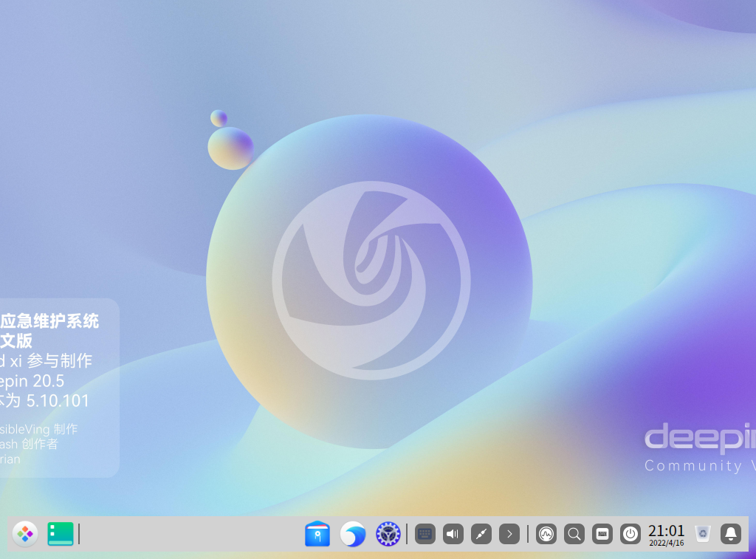Mute the system volume
This screenshot has width=756, height=559.
point(453,533)
